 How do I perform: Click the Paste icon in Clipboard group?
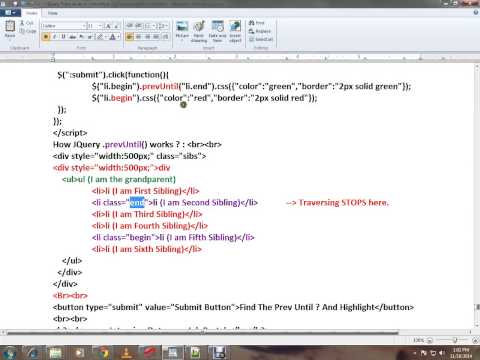(10, 26)
